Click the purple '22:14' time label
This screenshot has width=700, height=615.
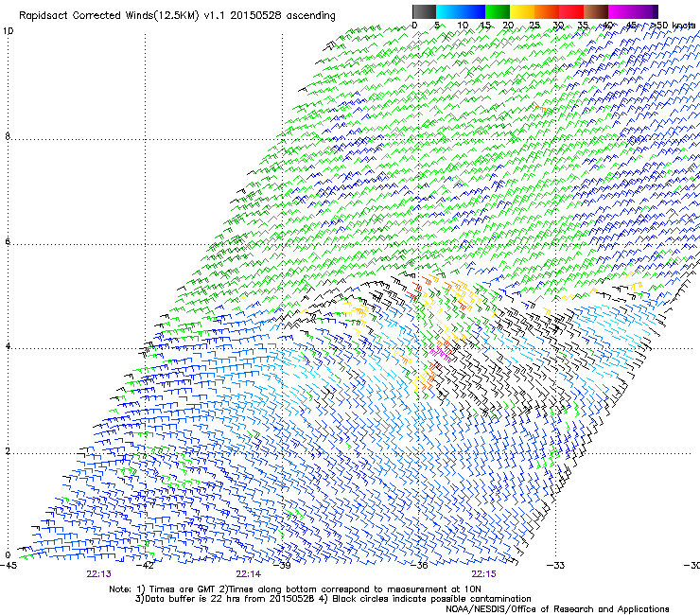[249, 574]
